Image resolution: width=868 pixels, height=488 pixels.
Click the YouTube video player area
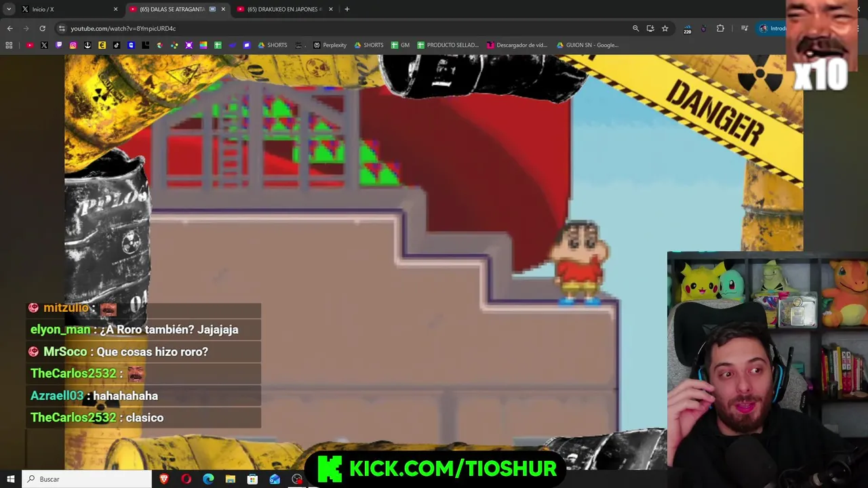(434, 261)
